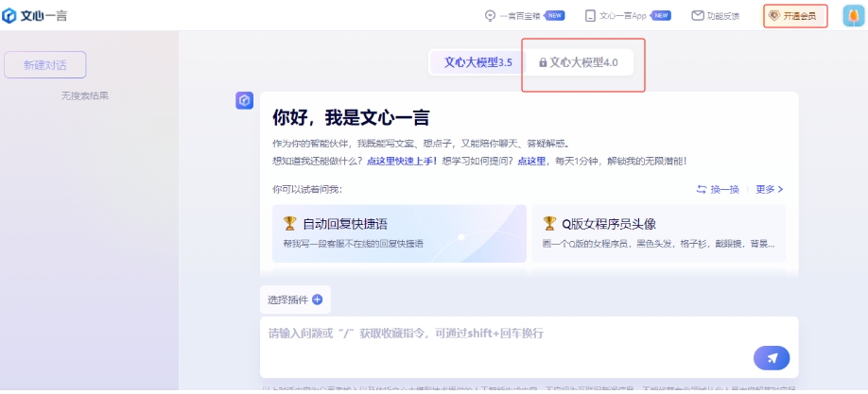Image resolution: width=868 pixels, height=394 pixels.
Task: Click trophy icon on 自动回复快捷语 card
Action: [x=289, y=224]
